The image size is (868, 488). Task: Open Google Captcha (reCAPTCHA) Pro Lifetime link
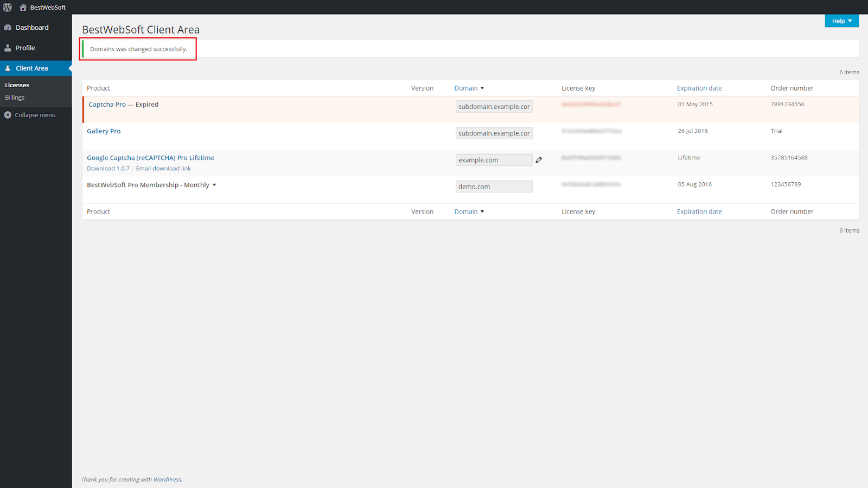tap(151, 158)
